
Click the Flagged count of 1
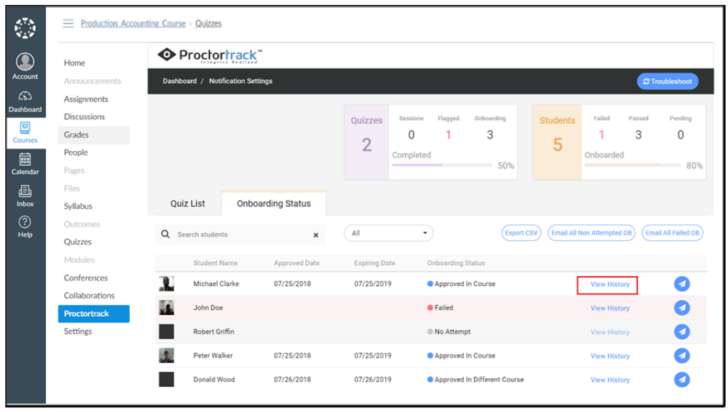[448, 135]
